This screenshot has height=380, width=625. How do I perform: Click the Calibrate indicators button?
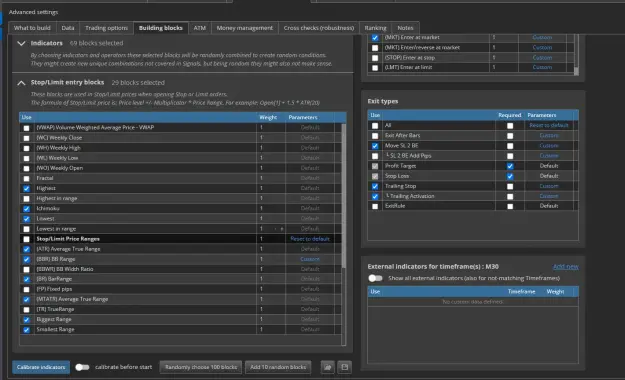(41, 367)
